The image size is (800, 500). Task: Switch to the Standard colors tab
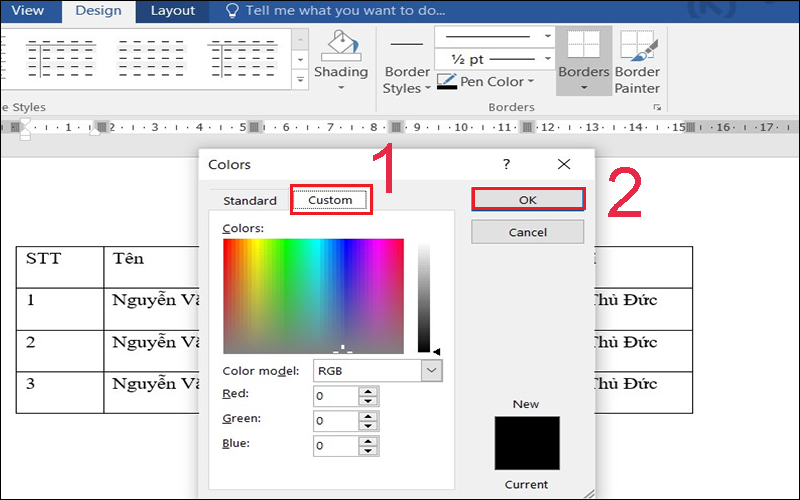pyautogui.click(x=250, y=200)
